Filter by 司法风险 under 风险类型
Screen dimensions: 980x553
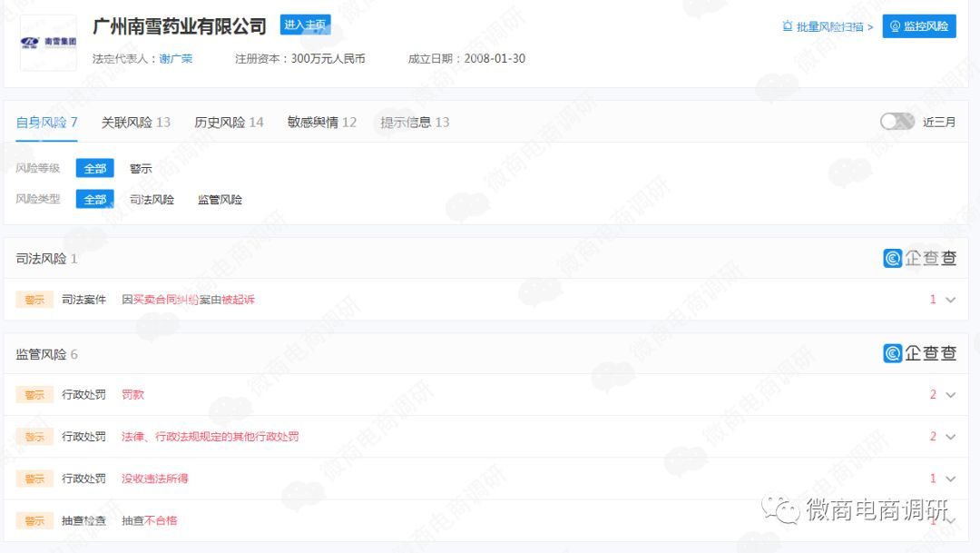(x=152, y=199)
